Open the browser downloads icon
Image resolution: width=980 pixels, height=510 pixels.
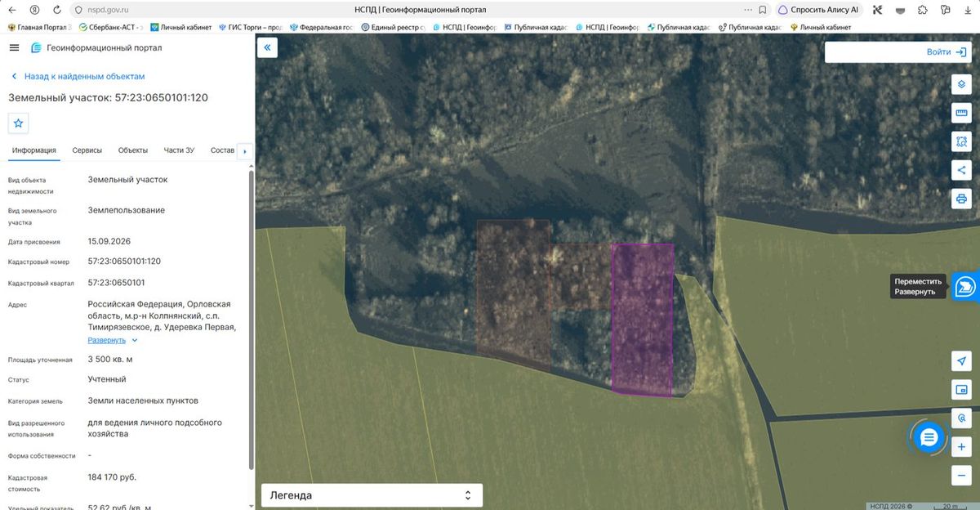click(x=968, y=10)
